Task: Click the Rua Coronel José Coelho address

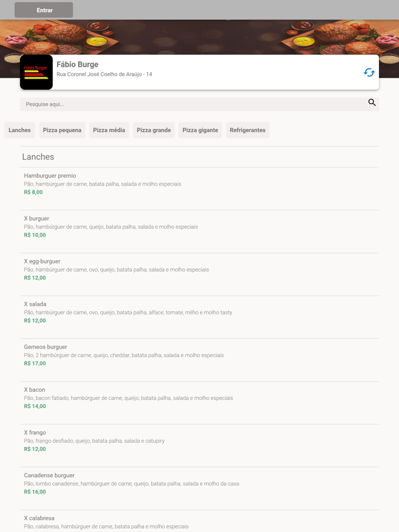Action: (104, 74)
